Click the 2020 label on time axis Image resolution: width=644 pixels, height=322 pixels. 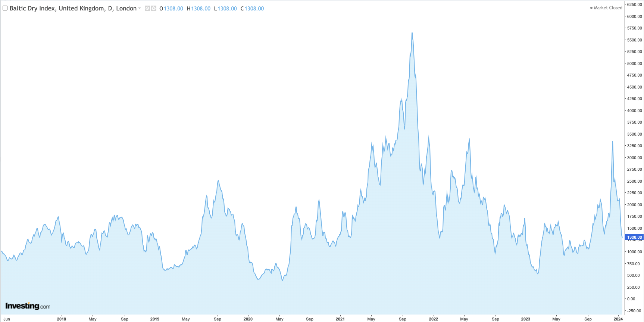click(x=248, y=319)
